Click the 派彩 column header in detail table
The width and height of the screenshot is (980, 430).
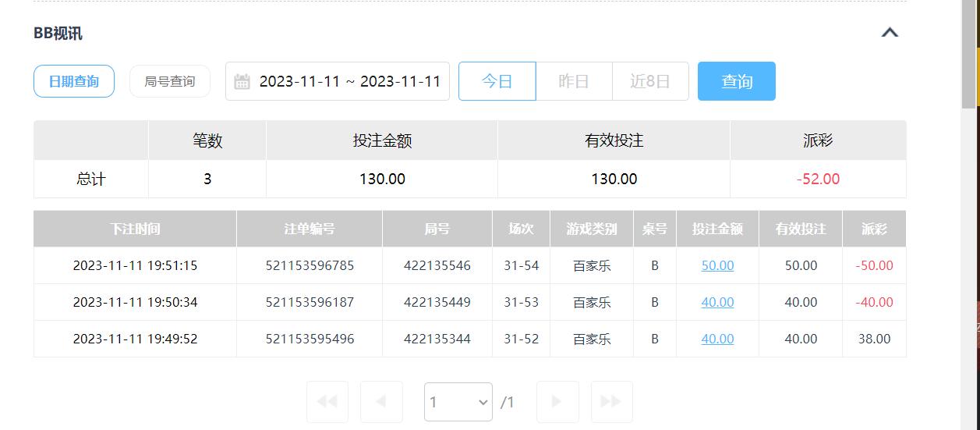[x=874, y=229]
